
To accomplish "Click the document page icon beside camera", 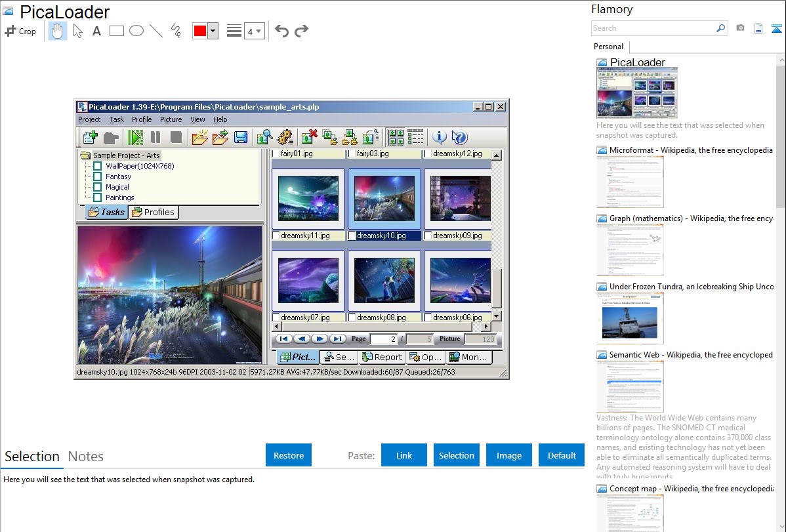I will coord(758,28).
